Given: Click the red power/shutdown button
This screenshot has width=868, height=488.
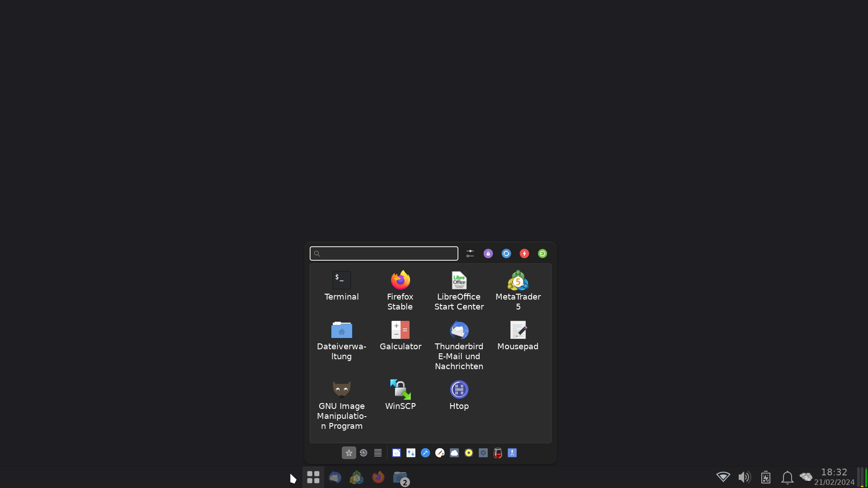Looking at the screenshot, I should point(524,253).
